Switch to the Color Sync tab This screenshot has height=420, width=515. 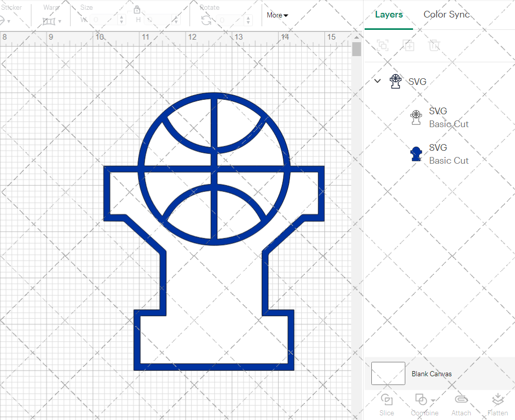tap(447, 14)
